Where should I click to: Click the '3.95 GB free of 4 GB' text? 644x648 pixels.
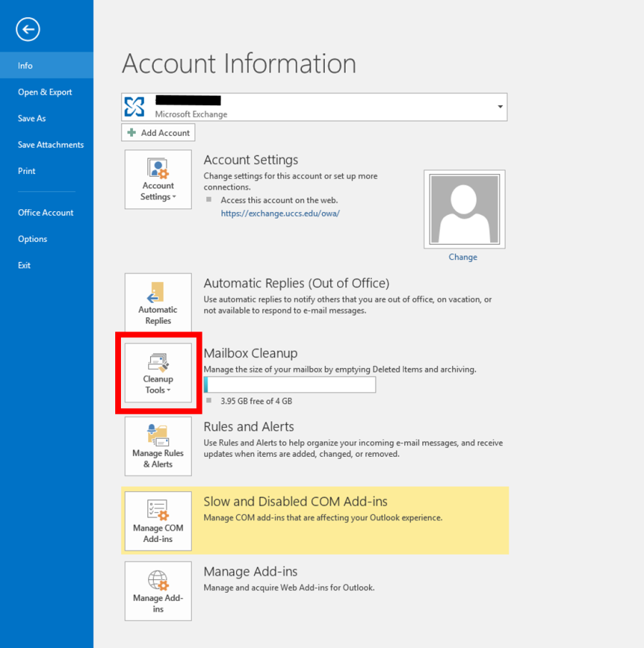click(x=256, y=401)
